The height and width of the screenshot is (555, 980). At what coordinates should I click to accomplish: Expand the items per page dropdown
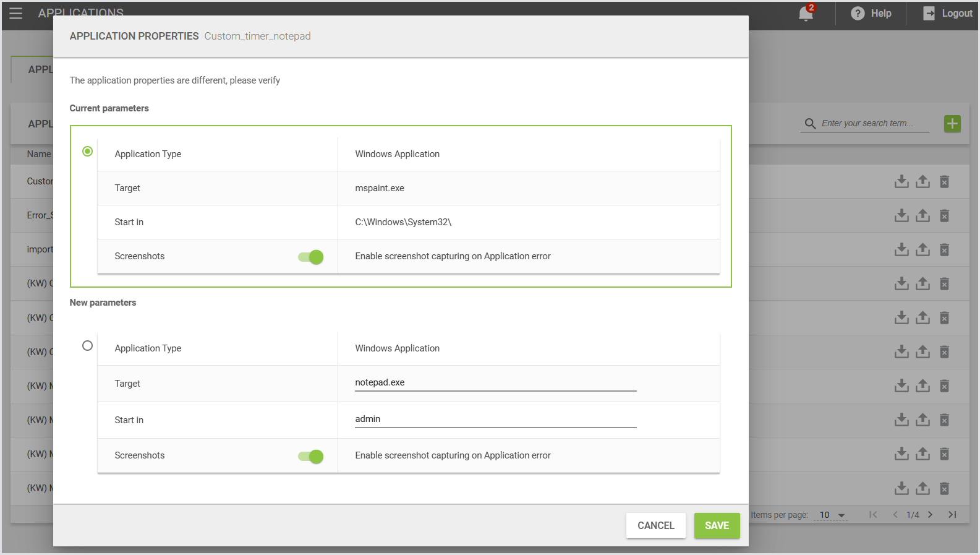[x=832, y=515]
